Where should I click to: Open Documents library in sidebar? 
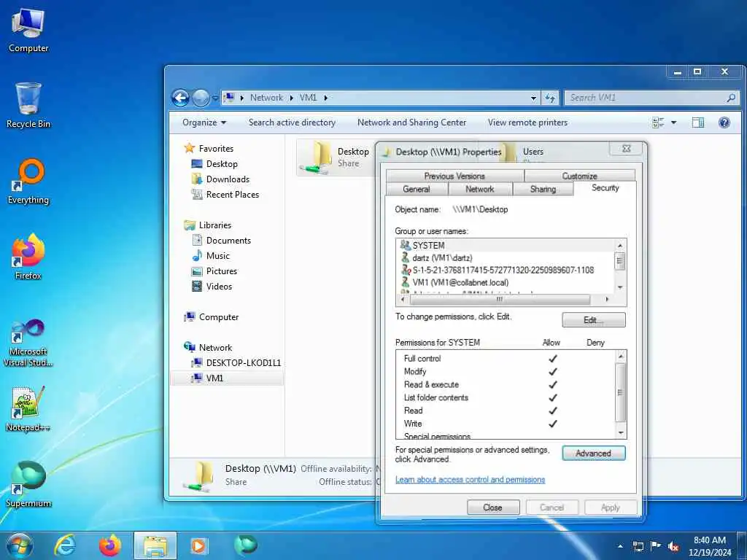coord(228,241)
